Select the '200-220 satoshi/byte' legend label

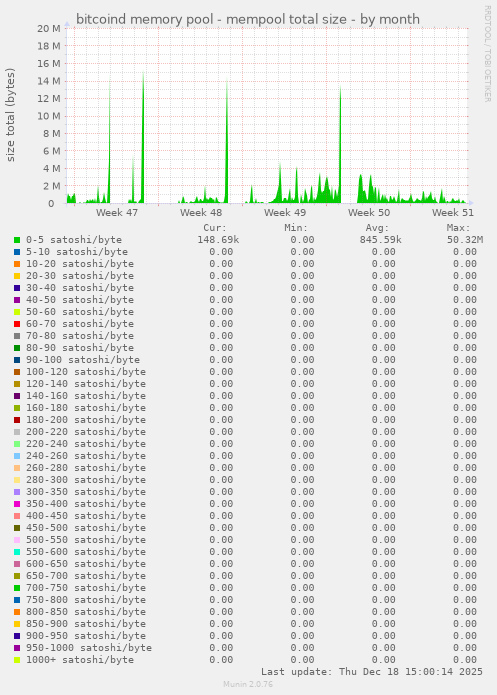(86, 432)
